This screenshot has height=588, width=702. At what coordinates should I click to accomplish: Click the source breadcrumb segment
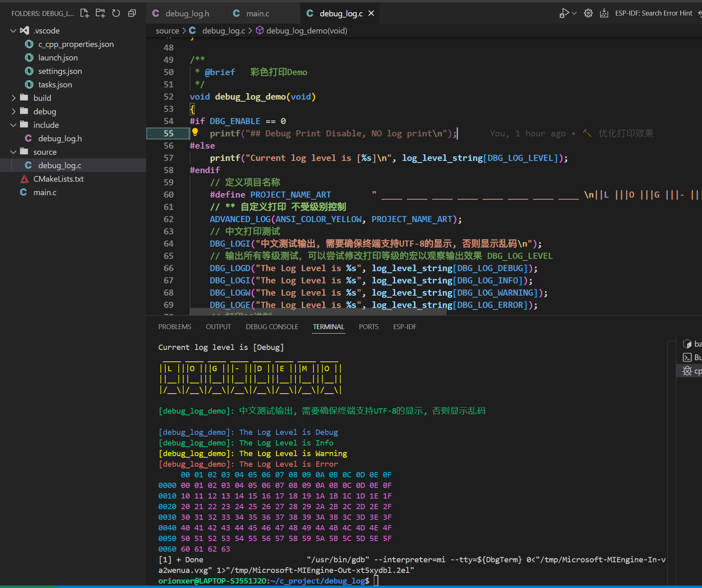tap(167, 31)
